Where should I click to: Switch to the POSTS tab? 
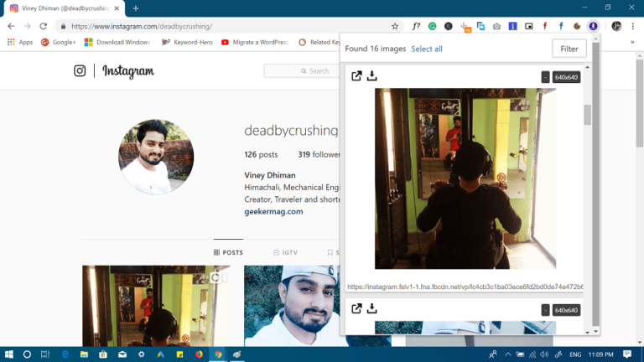coord(228,252)
